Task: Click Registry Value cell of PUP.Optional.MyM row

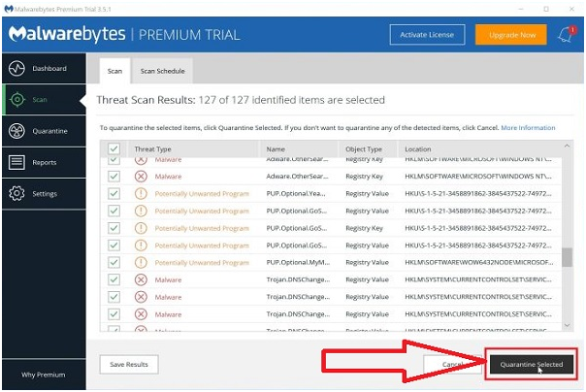Action: pyautogui.click(x=367, y=262)
